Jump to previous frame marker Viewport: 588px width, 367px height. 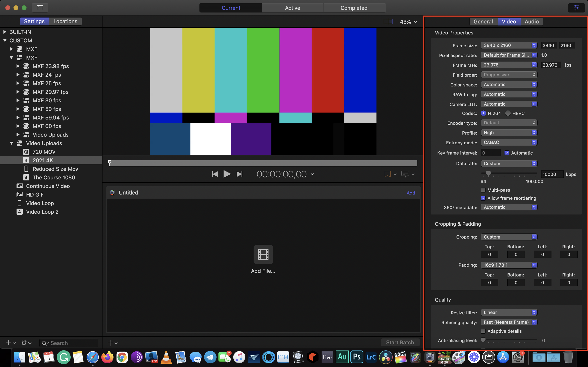tap(215, 174)
